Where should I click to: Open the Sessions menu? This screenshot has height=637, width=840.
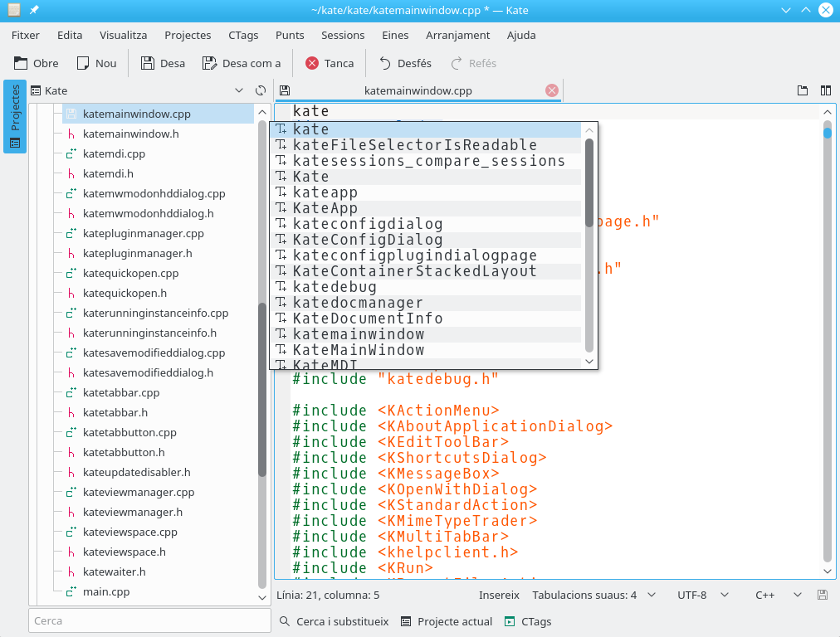(343, 36)
